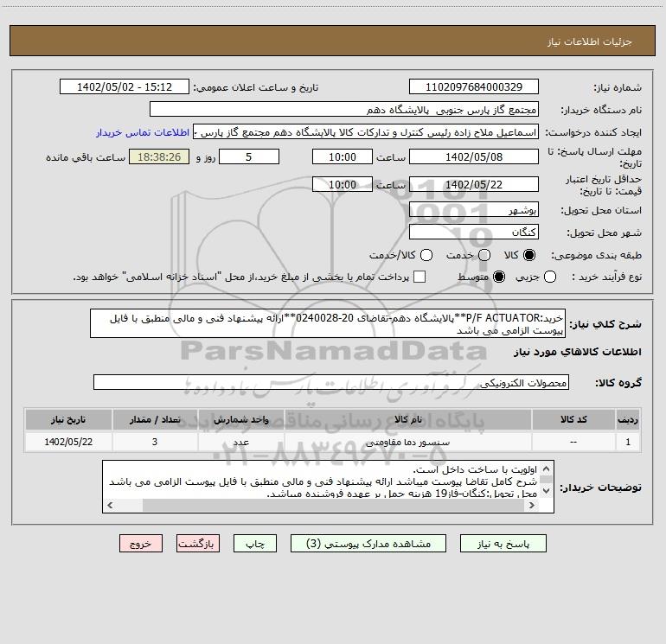
Task: Click price validity date 1402/05/22 field
Action: (x=474, y=184)
